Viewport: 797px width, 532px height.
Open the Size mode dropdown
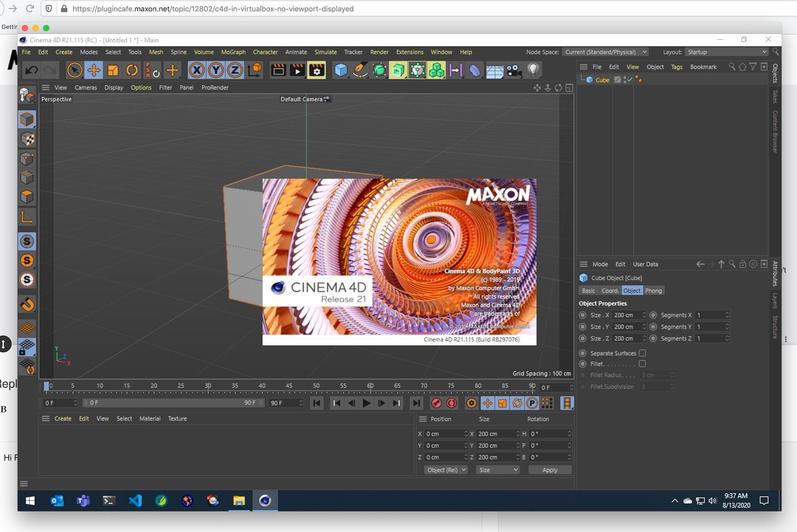pyautogui.click(x=498, y=470)
